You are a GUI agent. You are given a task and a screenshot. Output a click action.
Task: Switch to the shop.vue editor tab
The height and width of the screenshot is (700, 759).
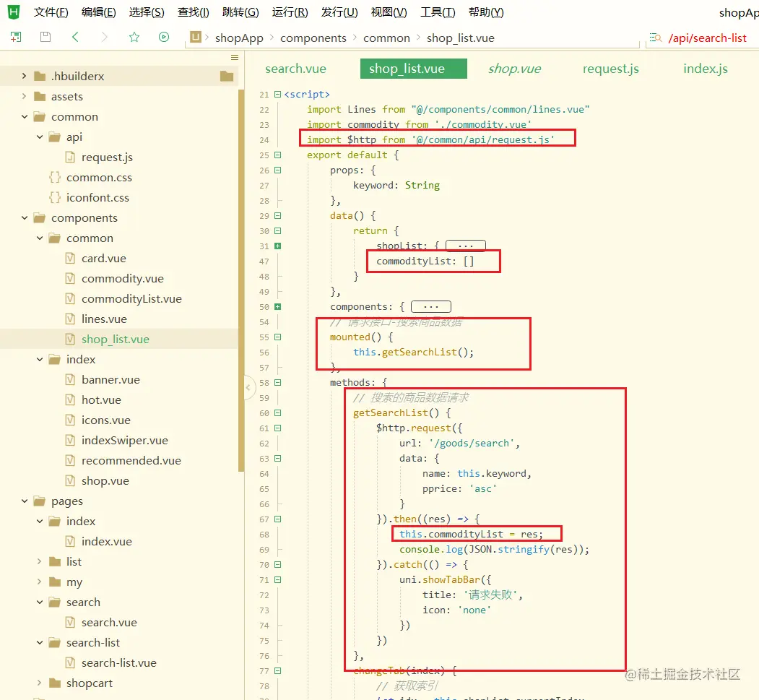tap(515, 69)
